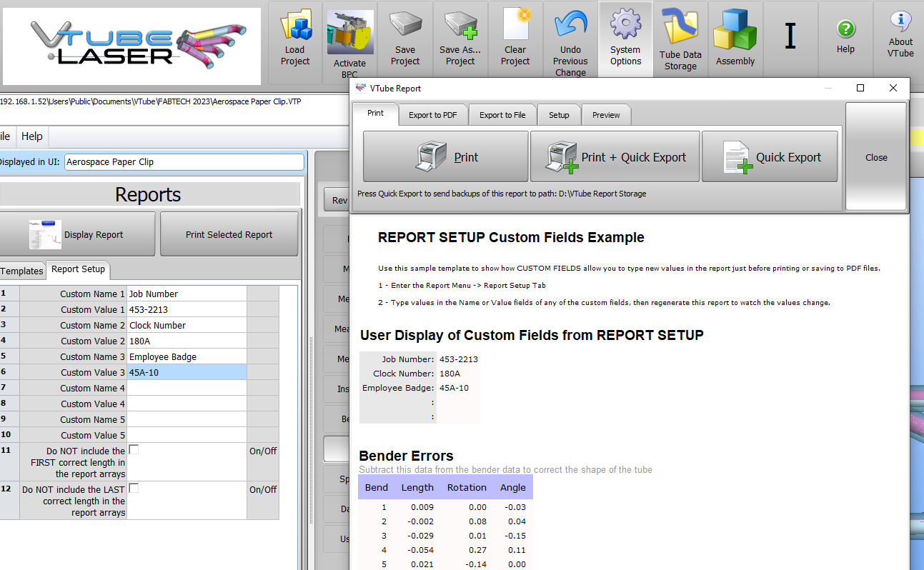Close the VTube Report panel
The image size is (924, 570).
876,157
